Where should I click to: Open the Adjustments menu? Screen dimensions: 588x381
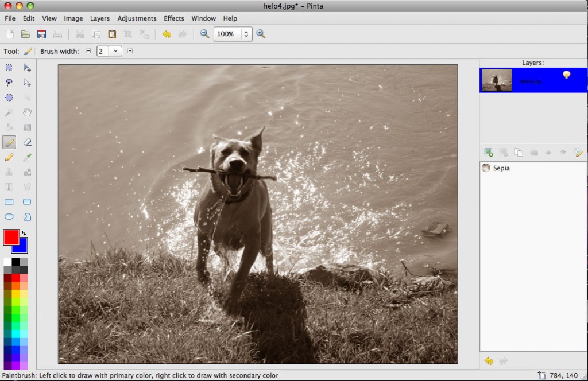tap(137, 18)
